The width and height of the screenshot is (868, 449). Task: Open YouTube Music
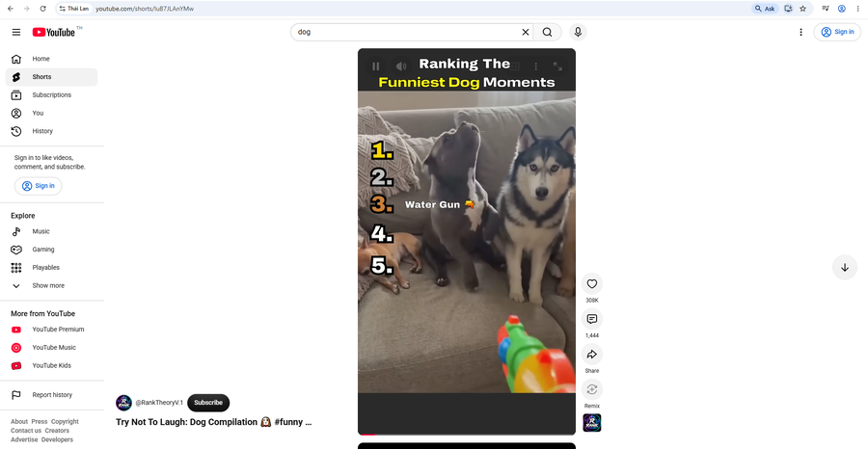pos(51,348)
